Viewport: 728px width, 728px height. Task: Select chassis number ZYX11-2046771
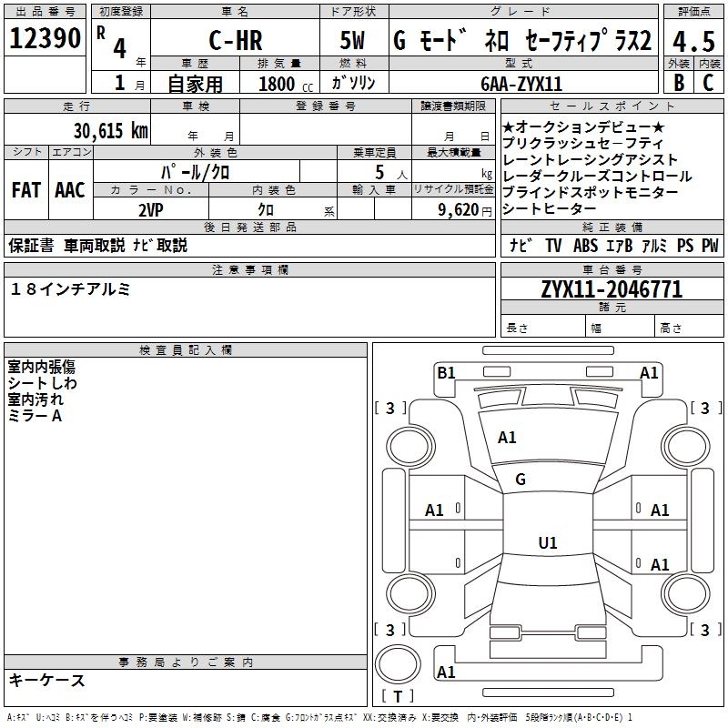pos(612,289)
